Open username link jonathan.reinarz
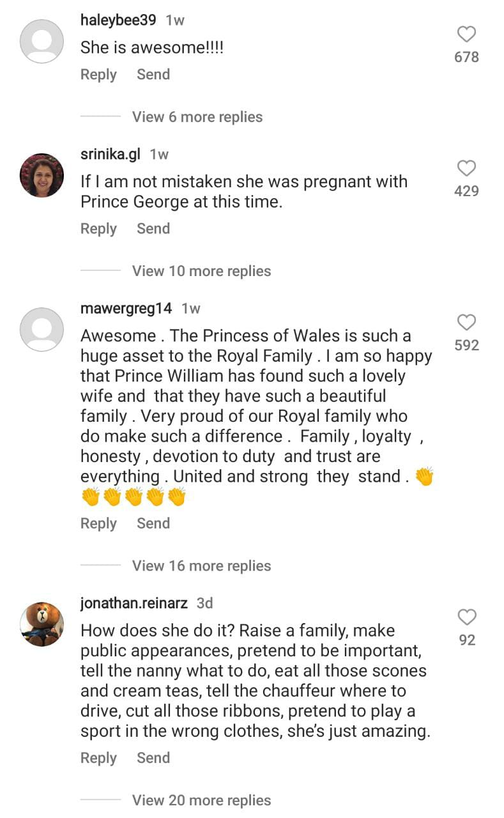Viewport: 504px width, 818px height. [x=135, y=603]
